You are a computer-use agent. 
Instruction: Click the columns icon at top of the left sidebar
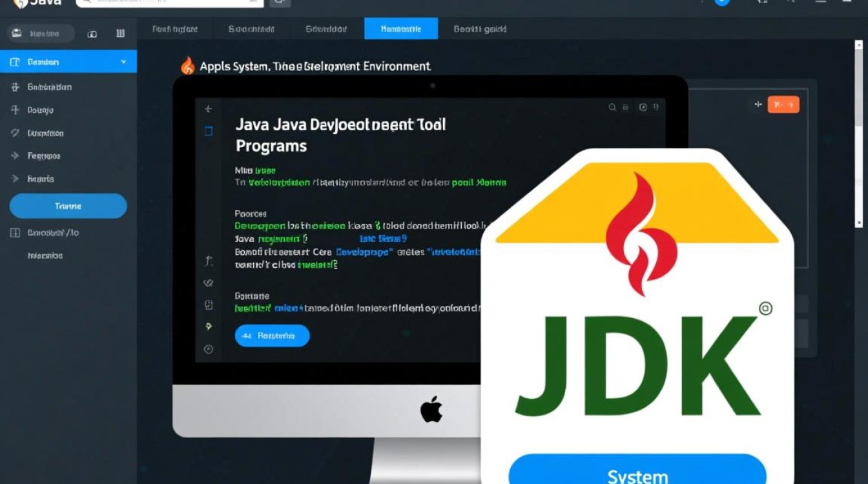120,34
